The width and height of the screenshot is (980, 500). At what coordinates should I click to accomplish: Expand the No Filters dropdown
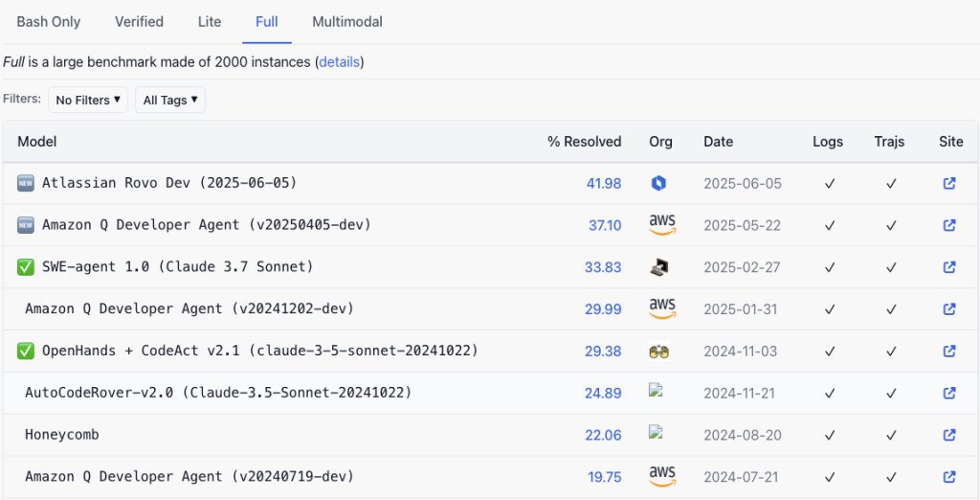coord(88,100)
